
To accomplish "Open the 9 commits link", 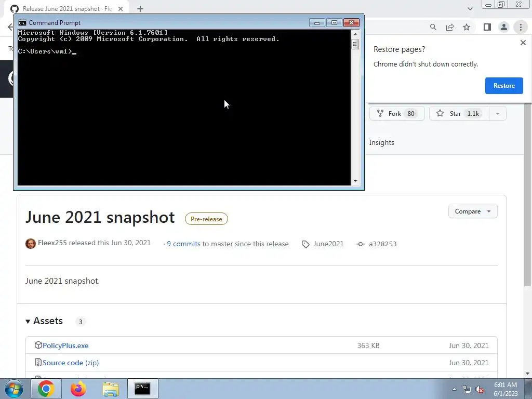I will tap(183, 244).
